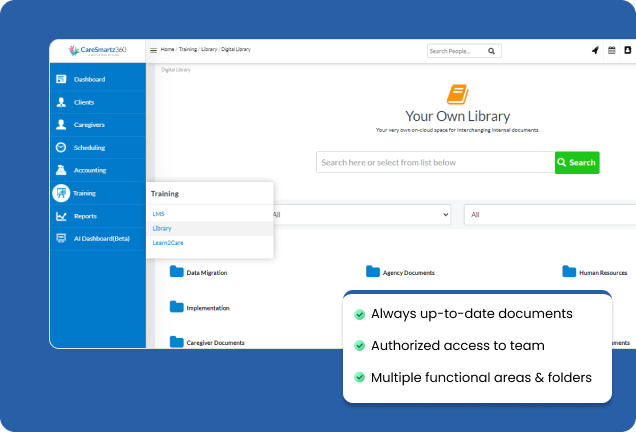Viewport: 636px width, 432px height.
Task: Open Learn2Care from Training submenu
Action: click(x=168, y=242)
